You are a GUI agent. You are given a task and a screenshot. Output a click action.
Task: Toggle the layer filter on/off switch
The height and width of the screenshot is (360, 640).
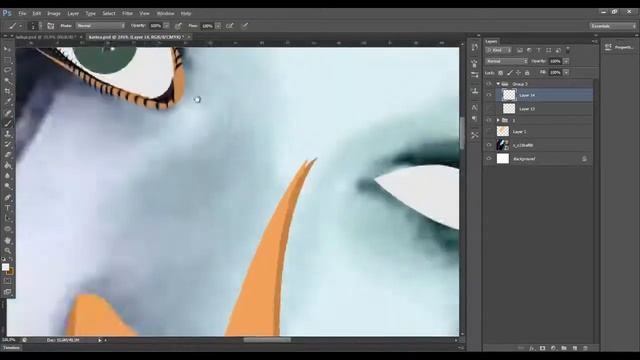tap(568, 50)
